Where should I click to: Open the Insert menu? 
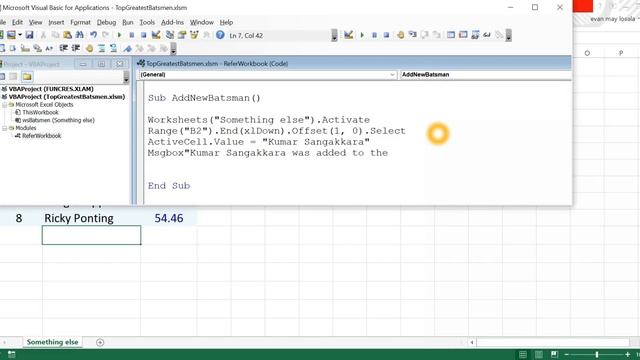click(56, 22)
